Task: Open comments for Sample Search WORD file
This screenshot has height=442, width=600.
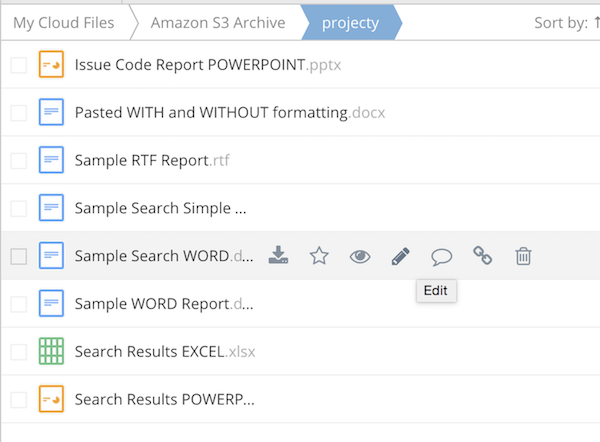Action: 441,257
